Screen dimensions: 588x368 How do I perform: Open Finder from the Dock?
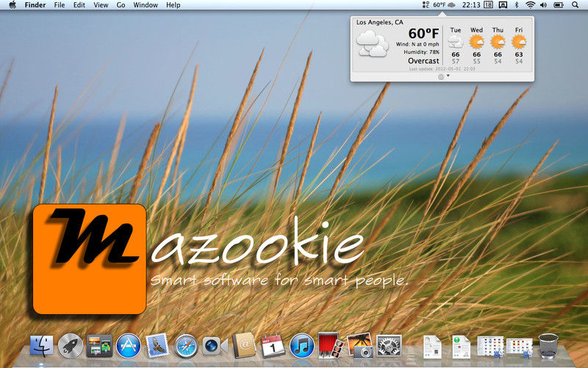click(41, 346)
